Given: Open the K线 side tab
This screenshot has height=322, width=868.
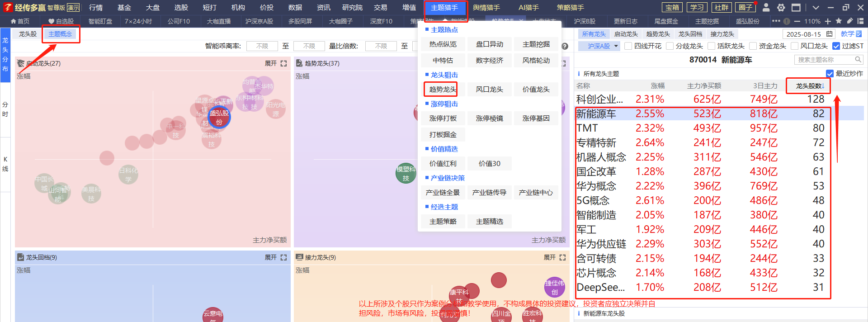Looking at the screenshot, I should pos(5,164).
